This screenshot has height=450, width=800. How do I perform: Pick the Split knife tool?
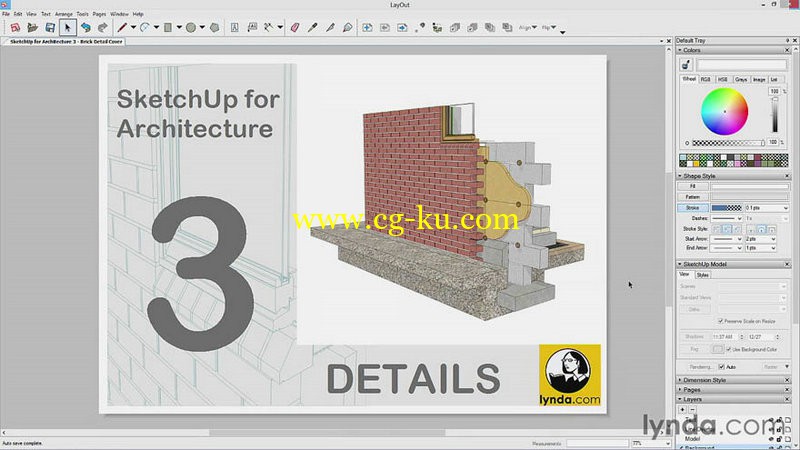(330, 28)
